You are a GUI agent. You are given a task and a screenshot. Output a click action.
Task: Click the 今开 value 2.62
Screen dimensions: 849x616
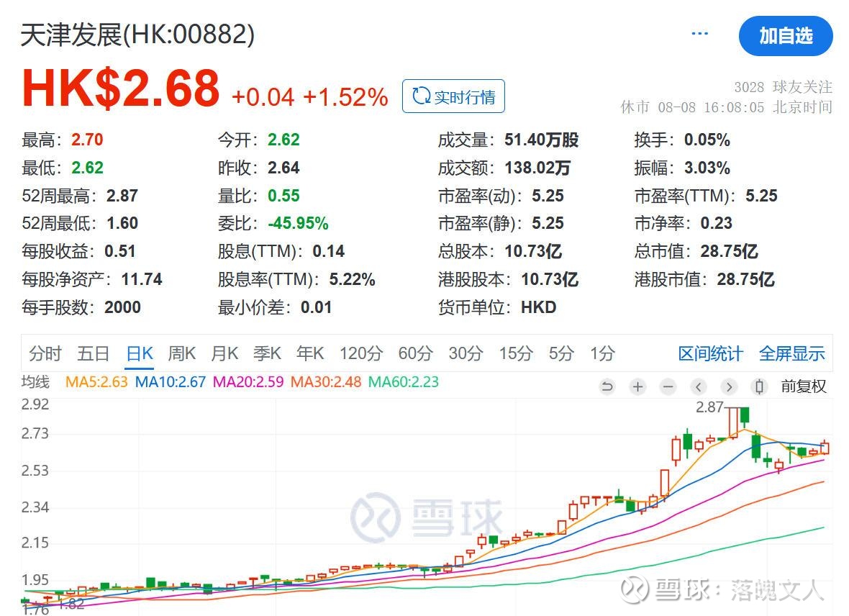pos(283,140)
